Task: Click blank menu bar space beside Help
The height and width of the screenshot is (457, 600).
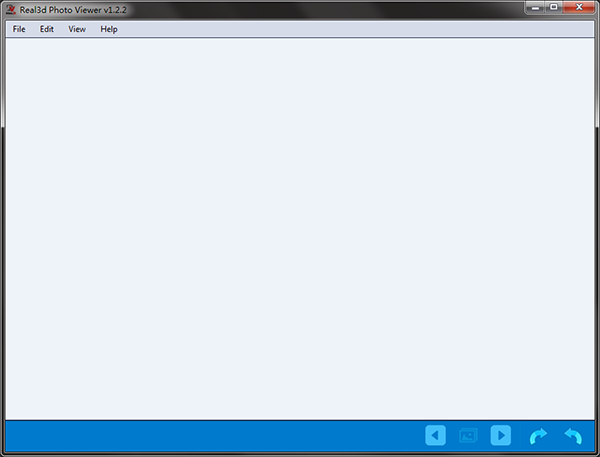Action: pyautogui.click(x=356, y=29)
